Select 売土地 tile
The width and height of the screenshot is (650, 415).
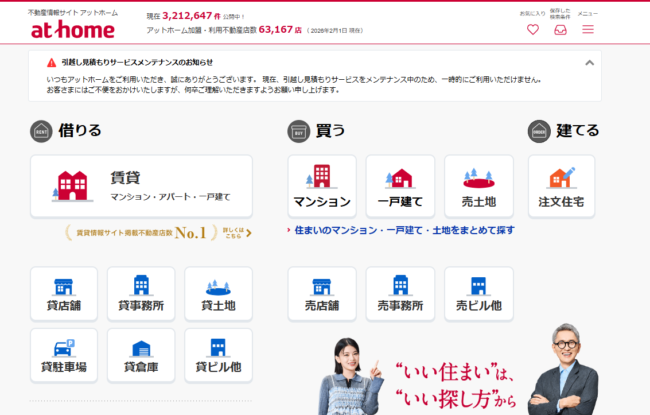pos(479,186)
